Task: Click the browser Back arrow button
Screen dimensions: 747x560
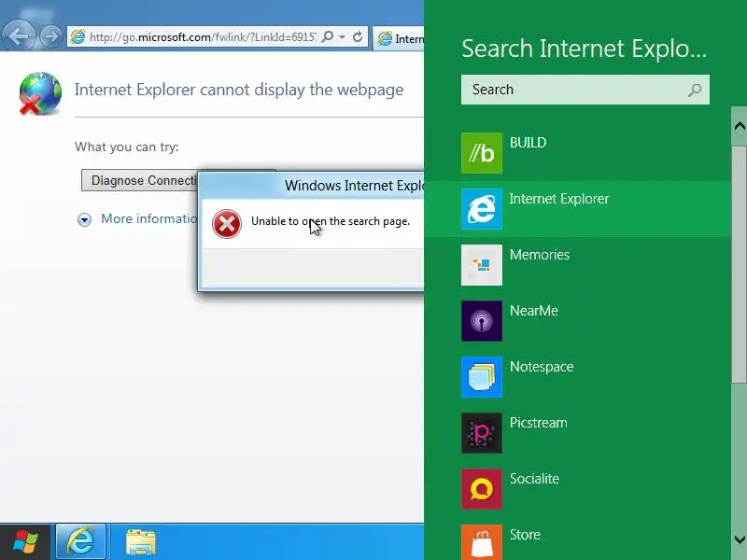Action: 18,35
